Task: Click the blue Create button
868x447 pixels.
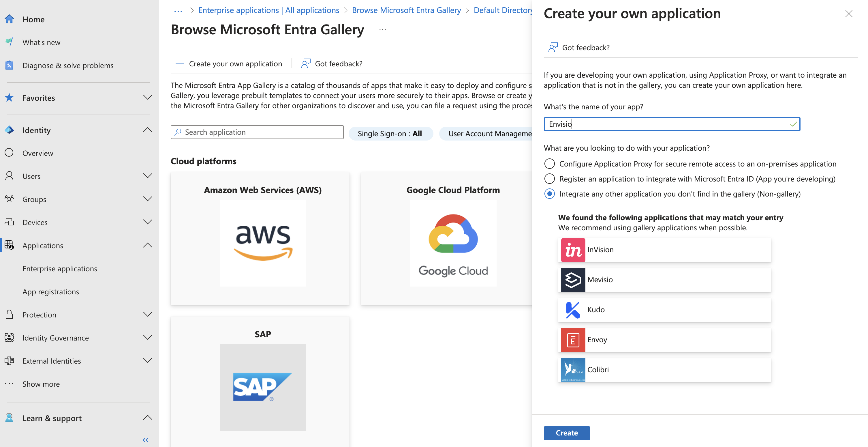Action: [566, 433]
